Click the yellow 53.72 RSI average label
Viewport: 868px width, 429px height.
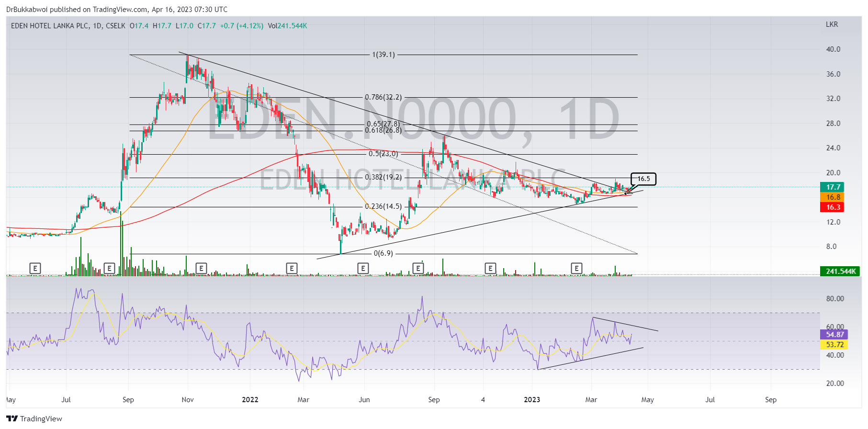pos(834,345)
